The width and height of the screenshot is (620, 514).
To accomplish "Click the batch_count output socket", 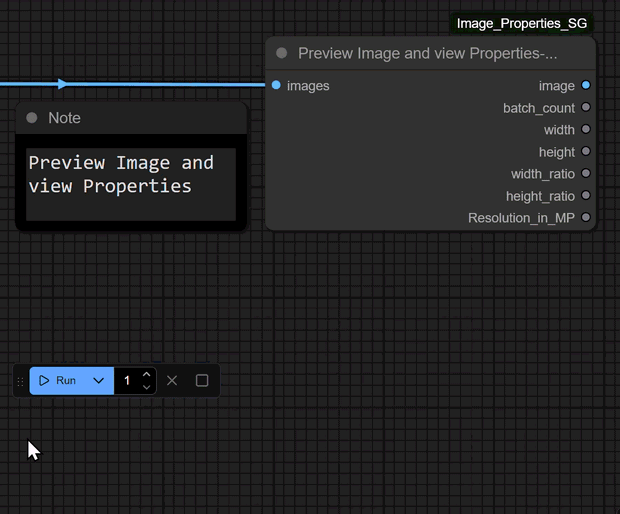I will [586, 108].
